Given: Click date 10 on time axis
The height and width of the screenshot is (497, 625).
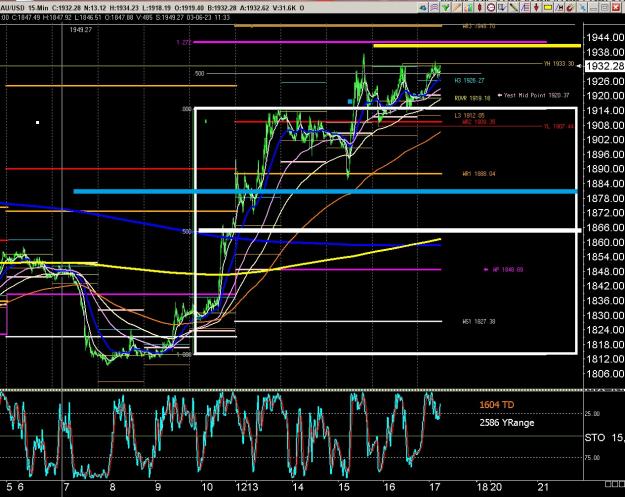Looking at the screenshot, I should point(207,487).
